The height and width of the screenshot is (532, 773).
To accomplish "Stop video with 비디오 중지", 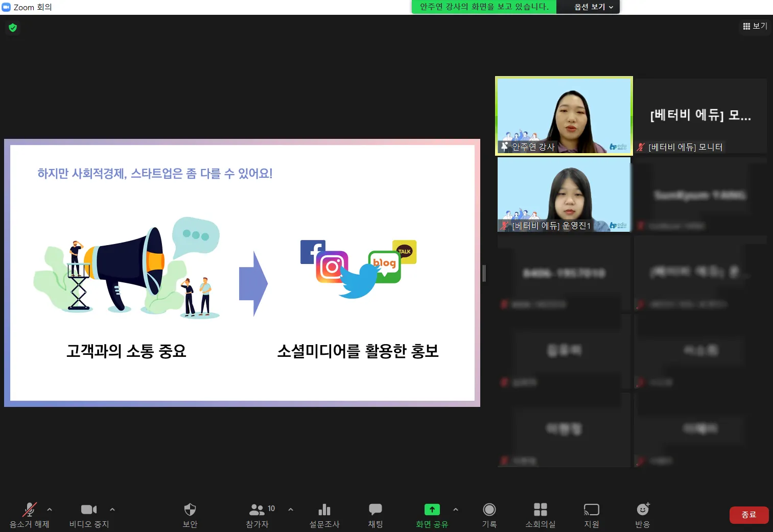I will (x=89, y=515).
